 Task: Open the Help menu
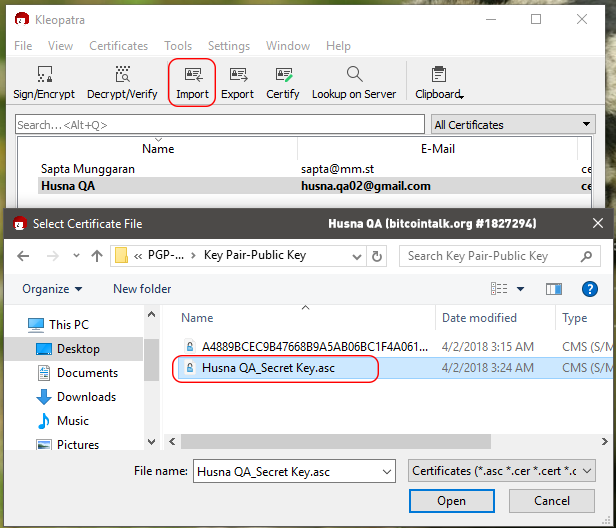pyautogui.click(x=338, y=46)
